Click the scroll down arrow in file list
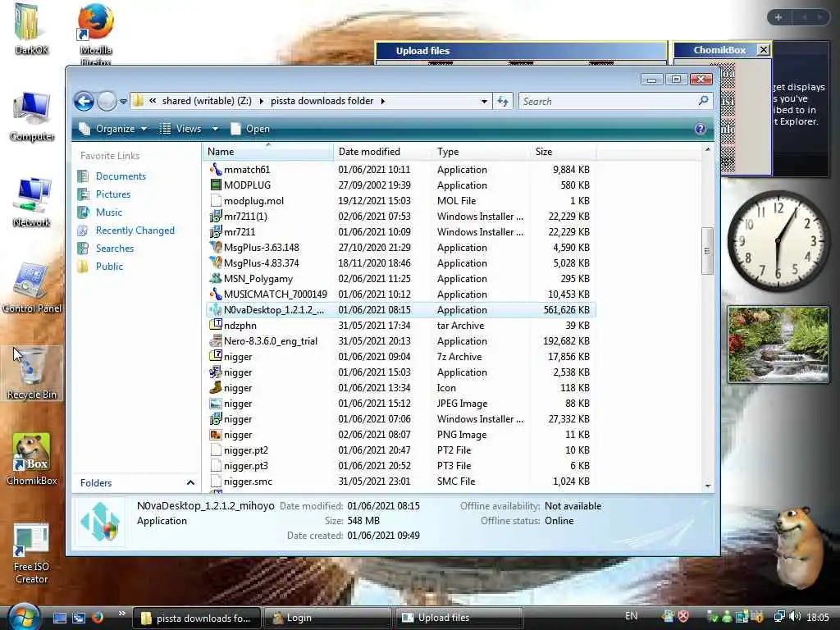The height and width of the screenshot is (630, 840). coord(708,486)
